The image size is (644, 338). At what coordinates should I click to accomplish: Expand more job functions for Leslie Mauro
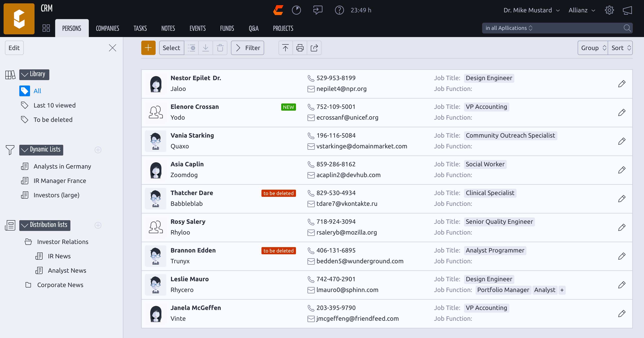coord(562,290)
